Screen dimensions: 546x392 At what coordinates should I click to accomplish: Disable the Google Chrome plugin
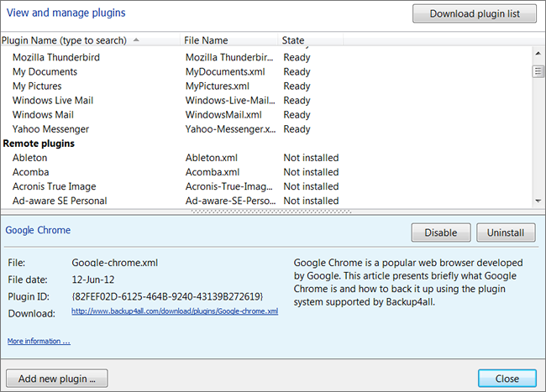(x=441, y=233)
